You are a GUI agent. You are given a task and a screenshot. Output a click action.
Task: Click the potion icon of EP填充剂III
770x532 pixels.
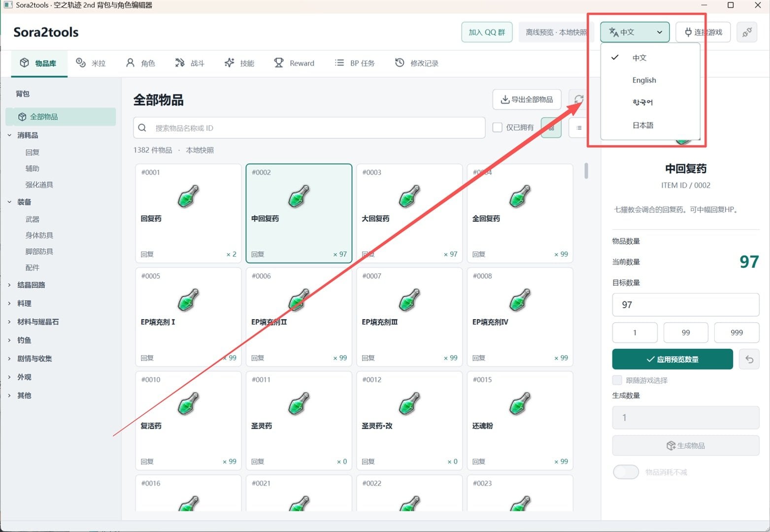pos(409,299)
